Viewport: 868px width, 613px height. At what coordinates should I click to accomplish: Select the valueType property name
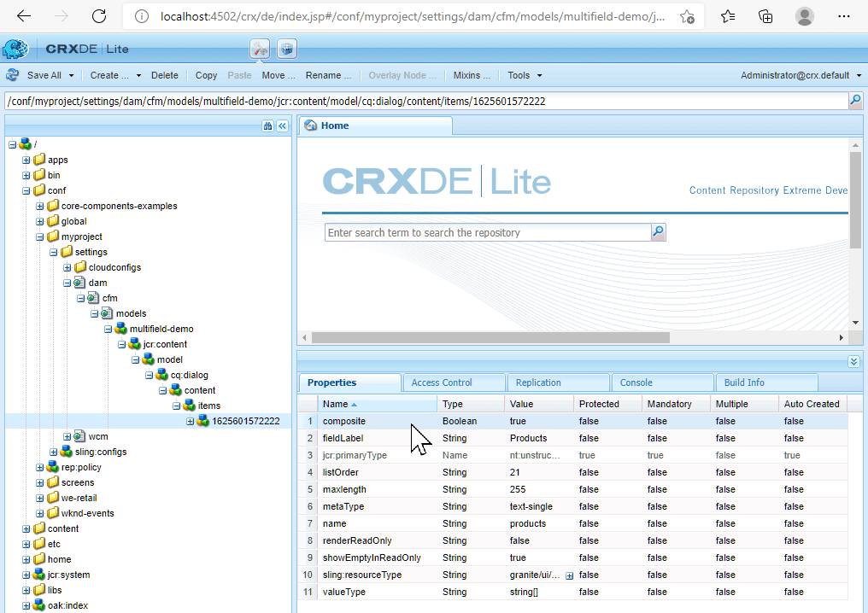pos(343,592)
